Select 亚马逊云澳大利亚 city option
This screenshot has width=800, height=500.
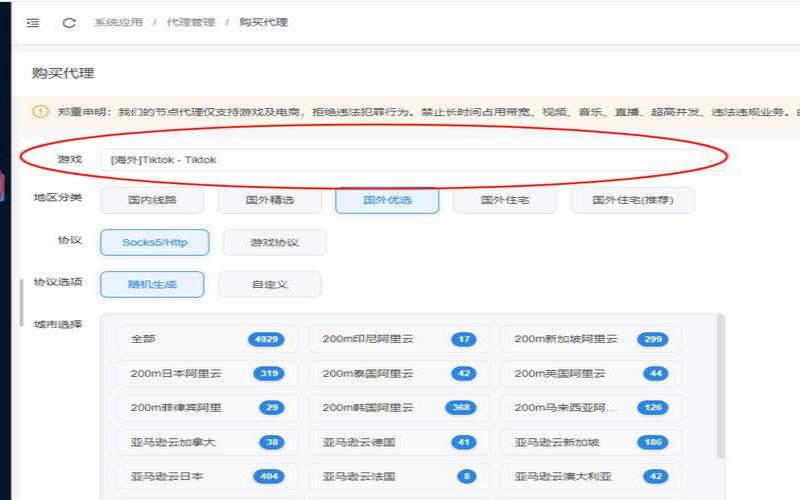coord(591,477)
